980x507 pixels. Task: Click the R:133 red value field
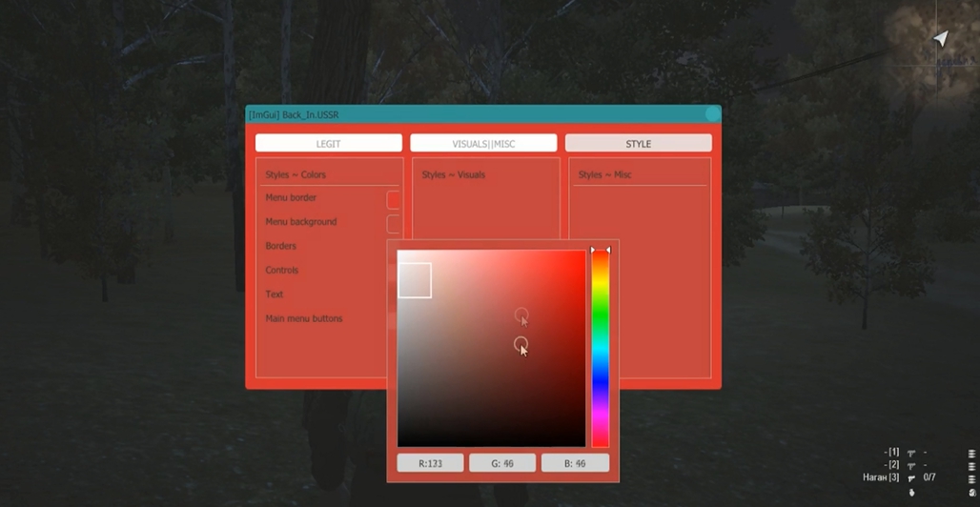coord(430,463)
